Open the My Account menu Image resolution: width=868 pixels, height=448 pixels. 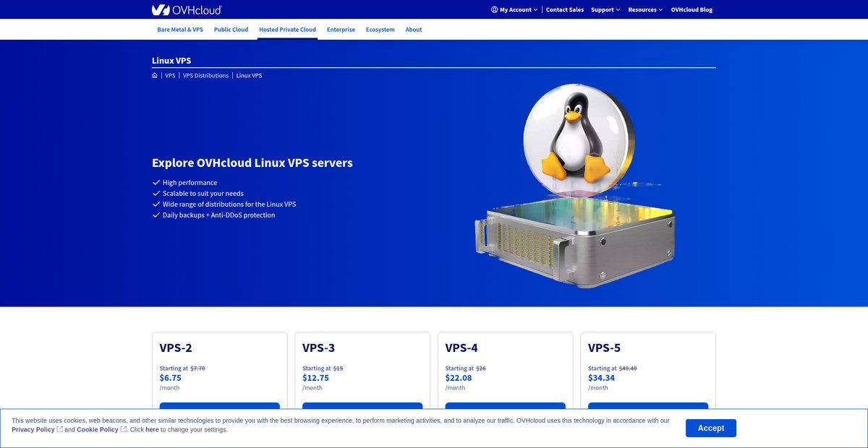tap(514, 9)
